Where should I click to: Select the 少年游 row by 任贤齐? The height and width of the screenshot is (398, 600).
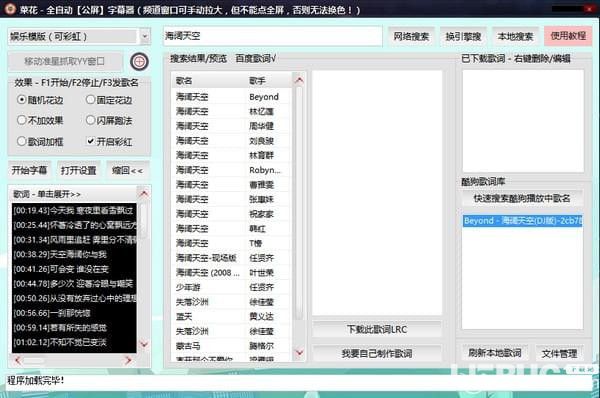click(x=232, y=287)
